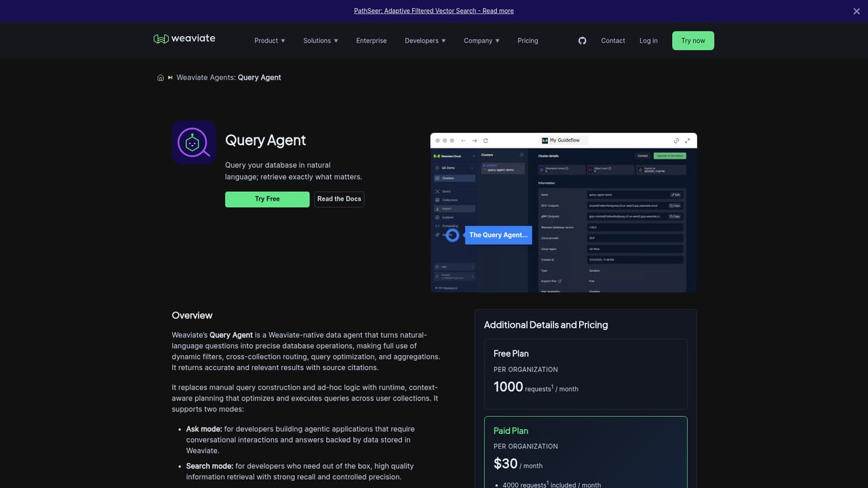Open the Company dropdown menu

[481, 41]
